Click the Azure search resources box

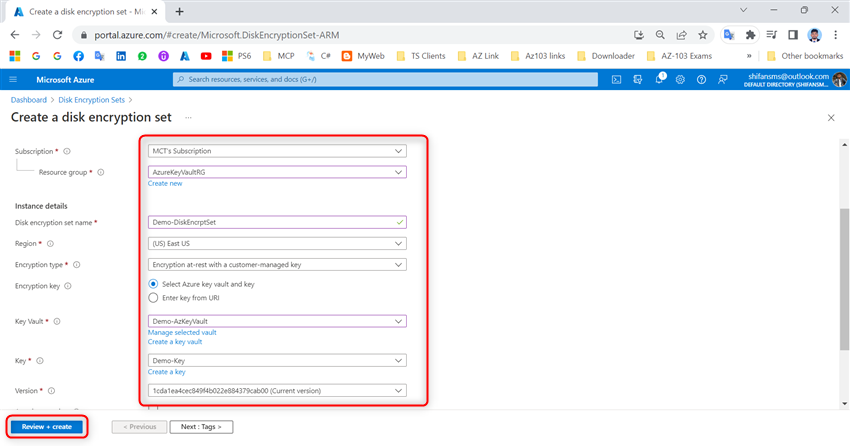tap(385, 80)
